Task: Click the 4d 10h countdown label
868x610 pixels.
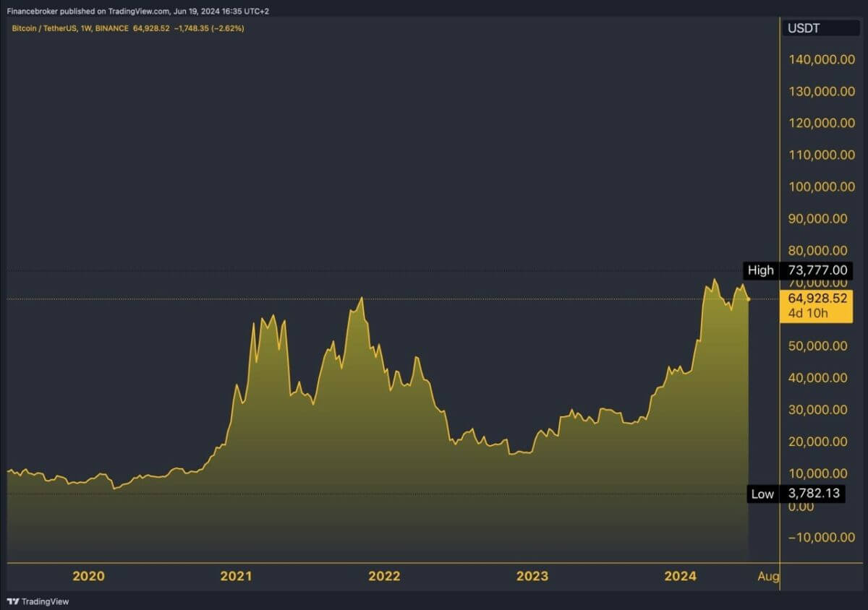Action: click(809, 313)
